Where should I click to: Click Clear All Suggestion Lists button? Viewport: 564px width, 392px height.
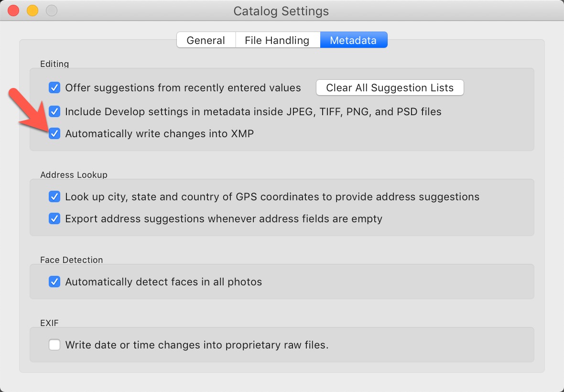[390, 87]
